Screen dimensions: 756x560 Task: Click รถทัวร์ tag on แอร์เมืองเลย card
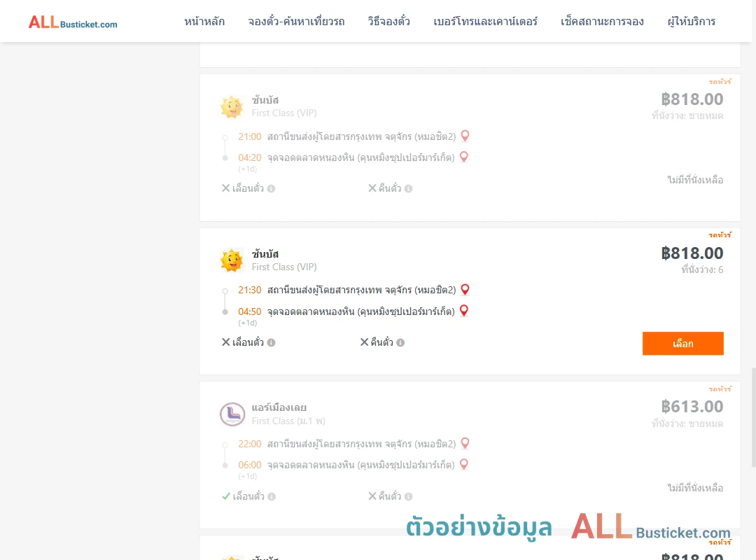tap(720, 388)
